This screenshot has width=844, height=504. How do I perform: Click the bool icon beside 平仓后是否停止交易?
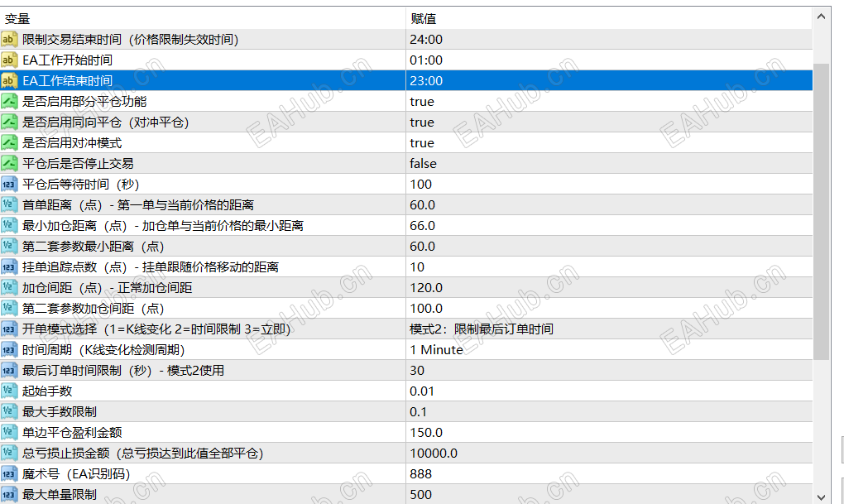[9, 163]
